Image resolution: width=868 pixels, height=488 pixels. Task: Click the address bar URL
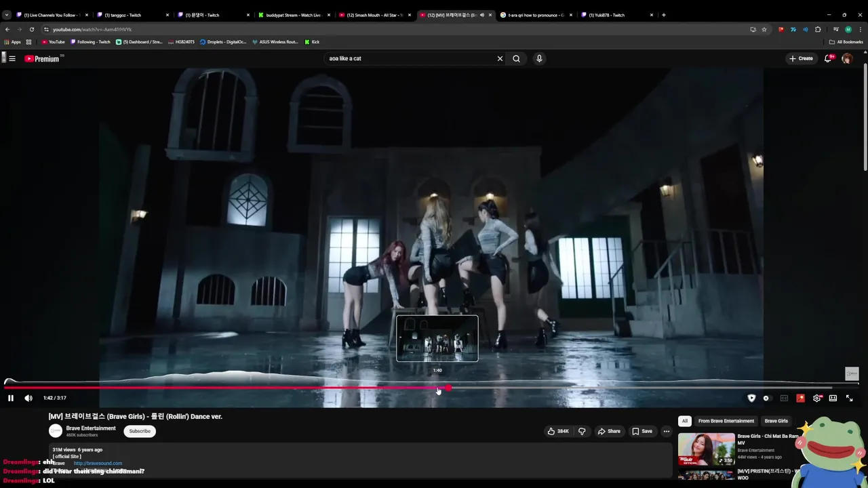pyautogui.click(x=92, y=29)
